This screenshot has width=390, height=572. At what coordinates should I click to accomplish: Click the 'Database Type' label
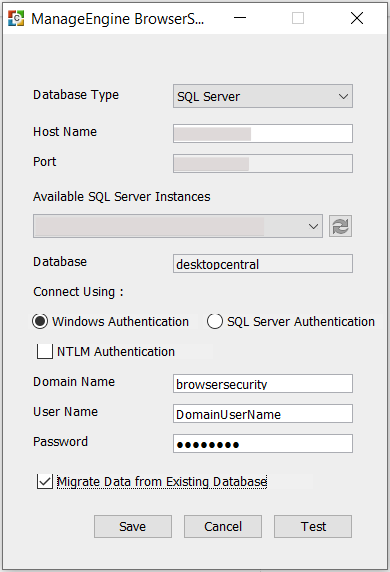[76, 95]
